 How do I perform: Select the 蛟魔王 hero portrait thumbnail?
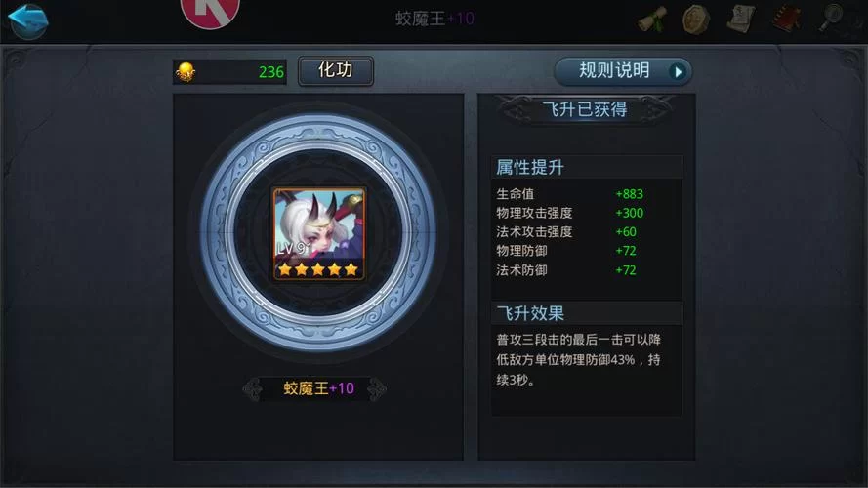(319, 233)
